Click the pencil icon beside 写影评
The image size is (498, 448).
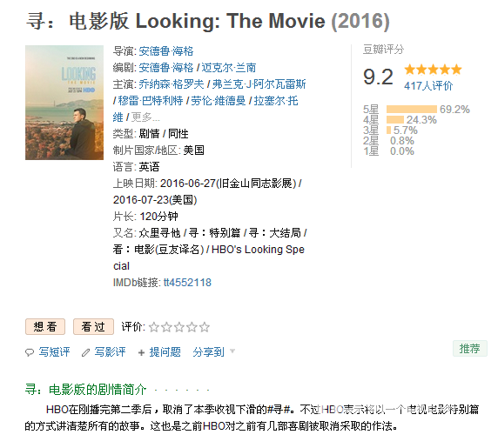(85, 352)
